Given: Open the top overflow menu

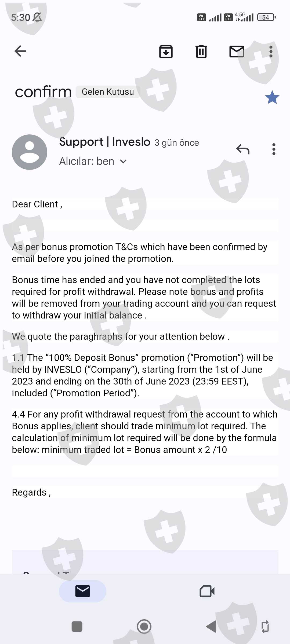Looking at the screenshot, I should (271, 51).
